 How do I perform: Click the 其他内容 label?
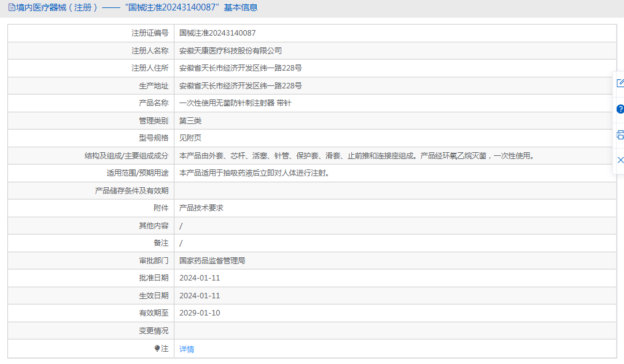154,225
